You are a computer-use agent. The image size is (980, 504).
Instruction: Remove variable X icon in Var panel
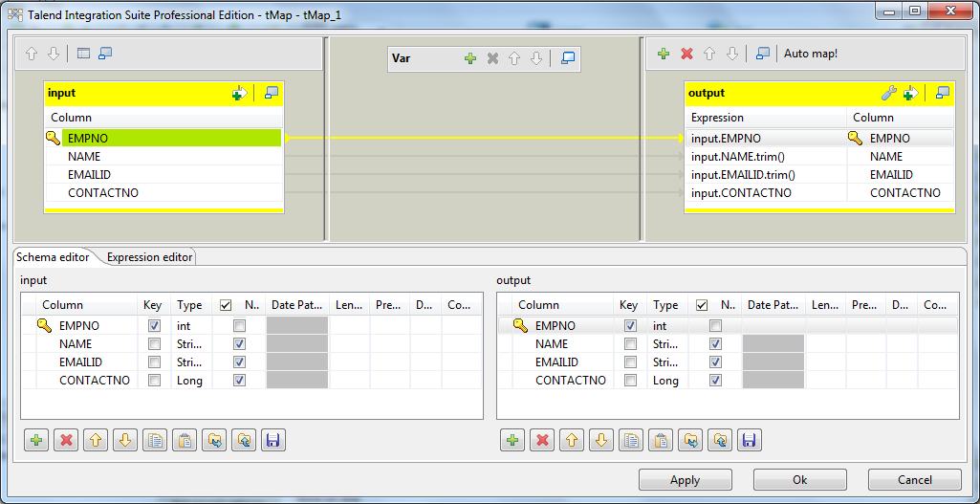click(x=492, y=58)
